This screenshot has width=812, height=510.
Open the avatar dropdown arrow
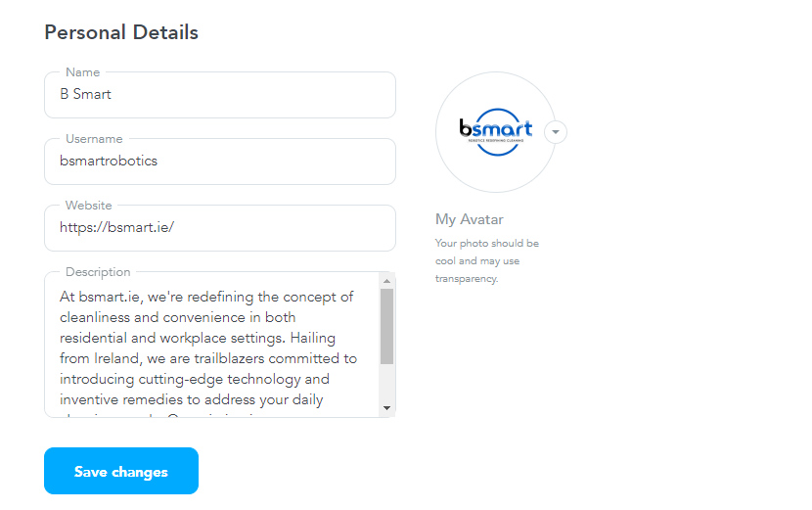click(x=555, y=131)
